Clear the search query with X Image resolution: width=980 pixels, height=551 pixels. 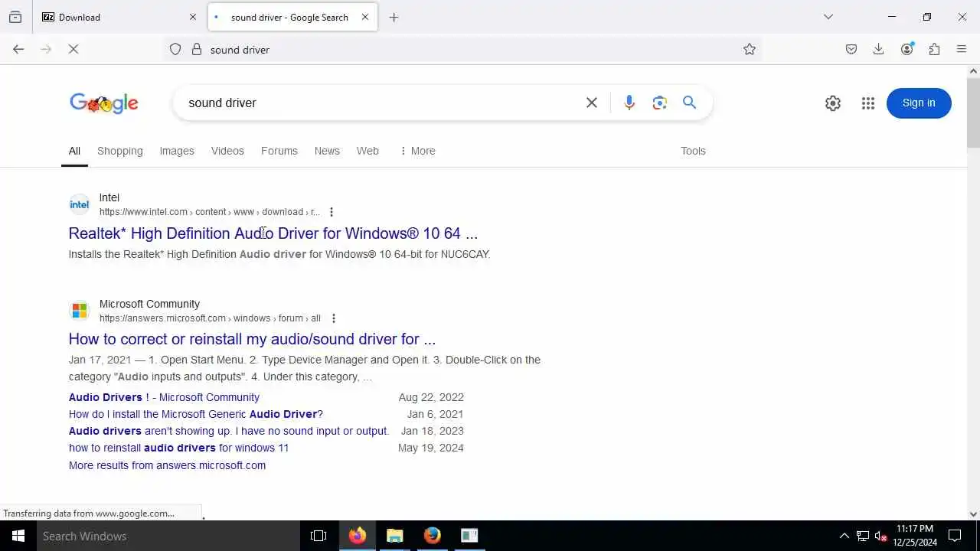click(x=592, y=103)
